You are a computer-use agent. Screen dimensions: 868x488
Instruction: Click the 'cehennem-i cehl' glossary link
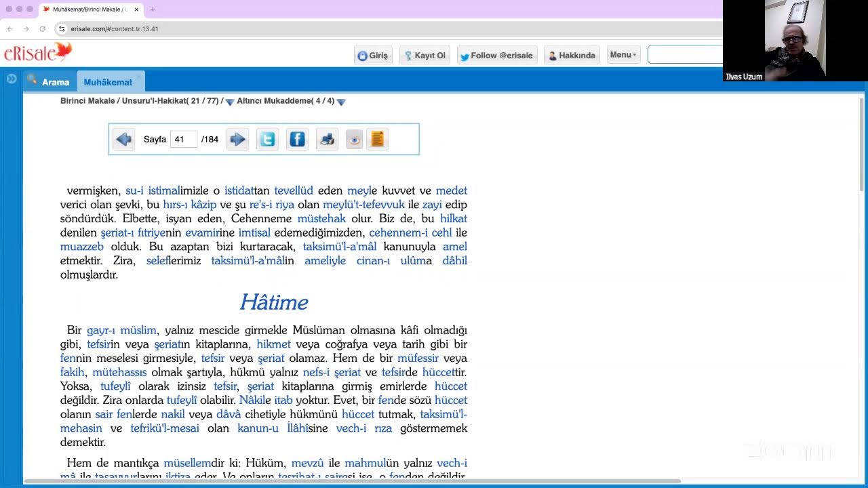pos(410,232)
